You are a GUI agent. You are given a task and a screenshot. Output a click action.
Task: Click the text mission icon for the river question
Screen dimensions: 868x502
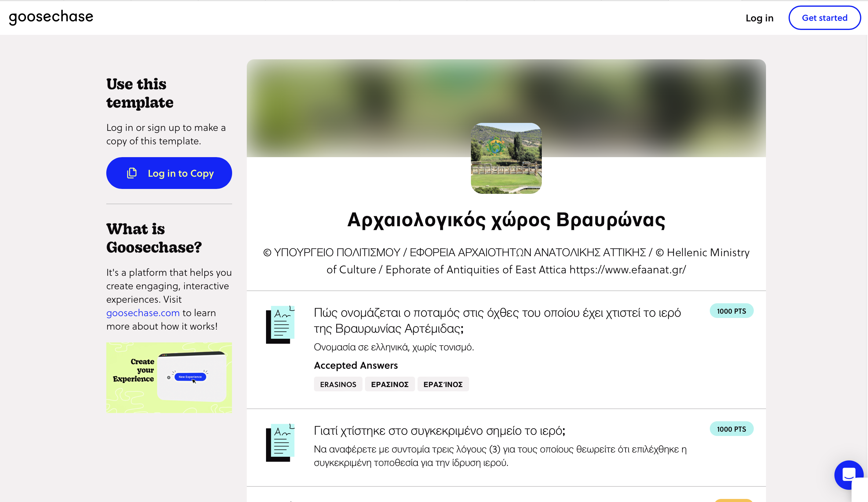(x=280, y=324)
